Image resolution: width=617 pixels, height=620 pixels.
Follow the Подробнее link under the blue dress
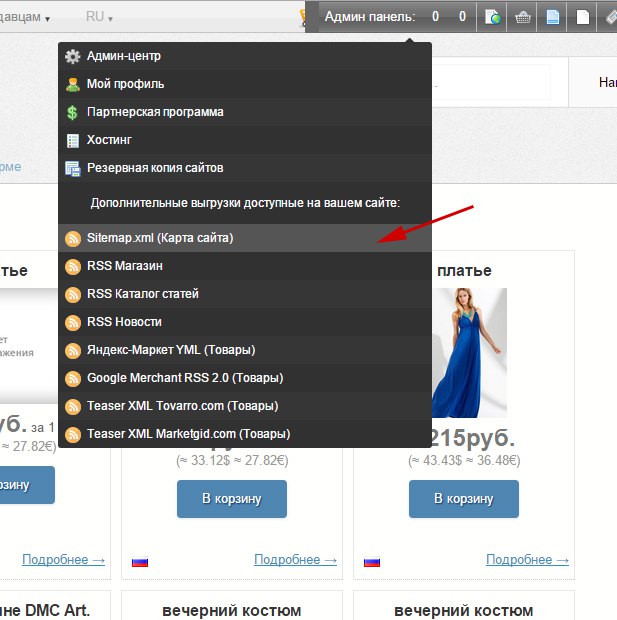coord(527,560)
